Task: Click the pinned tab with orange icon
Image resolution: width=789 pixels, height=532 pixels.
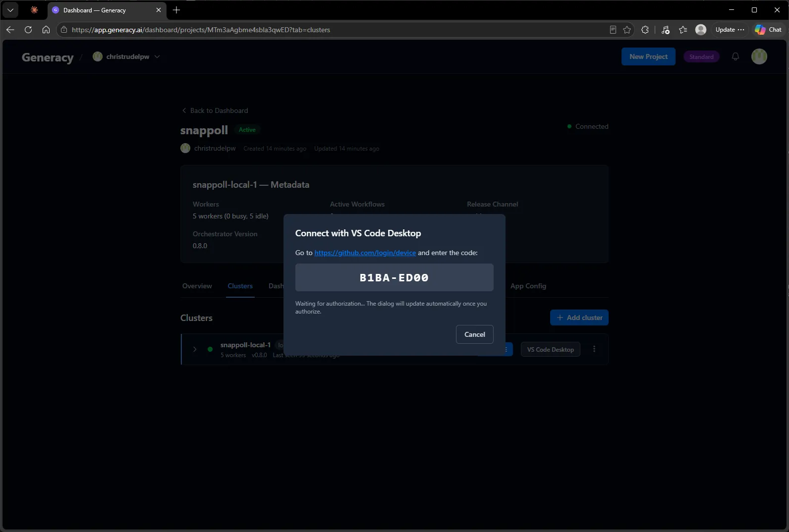Action: click(34, 10)
